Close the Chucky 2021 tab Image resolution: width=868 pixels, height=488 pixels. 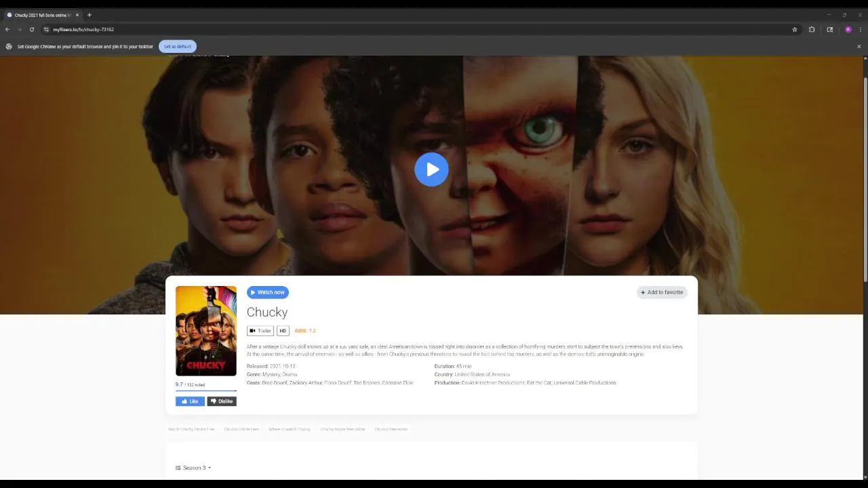click(77, 15)
